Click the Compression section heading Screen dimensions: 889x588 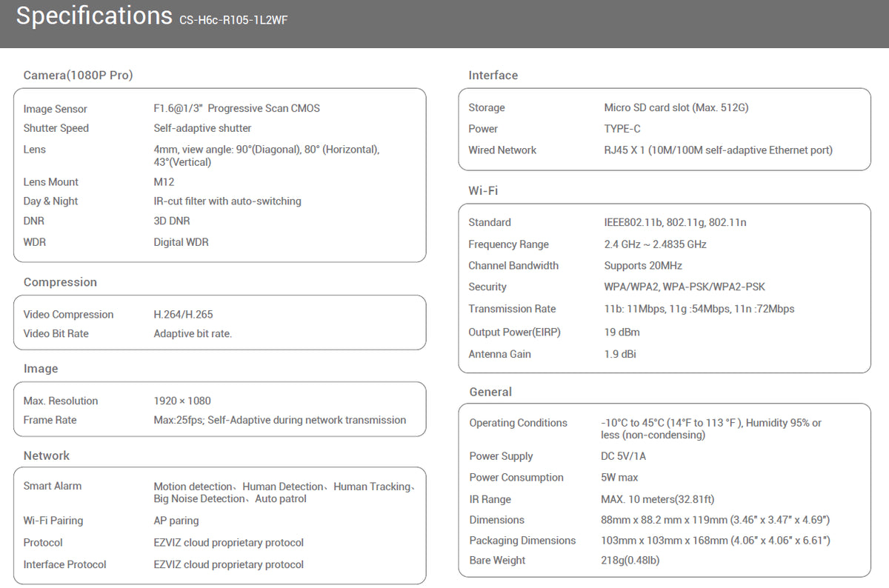[60, 282]
